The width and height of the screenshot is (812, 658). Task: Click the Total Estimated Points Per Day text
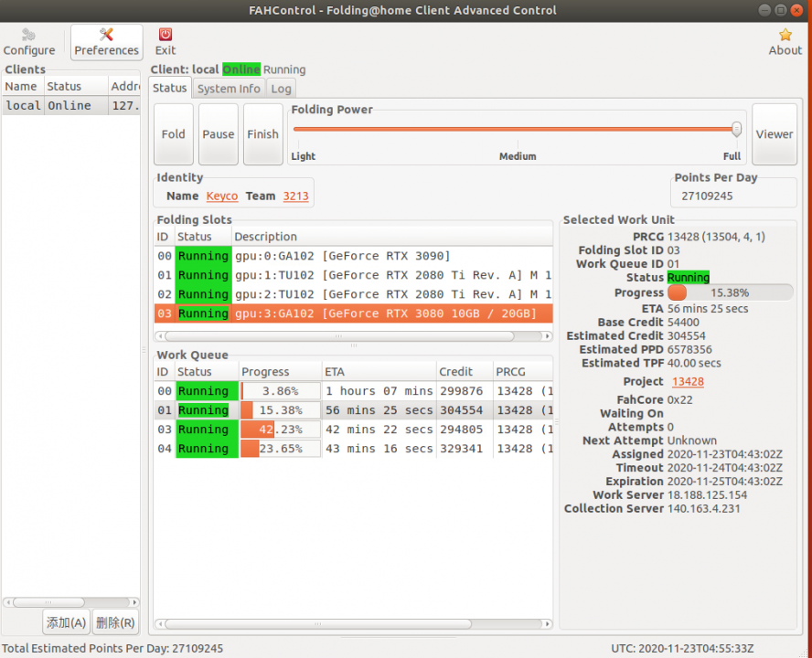tap(112, 648)
